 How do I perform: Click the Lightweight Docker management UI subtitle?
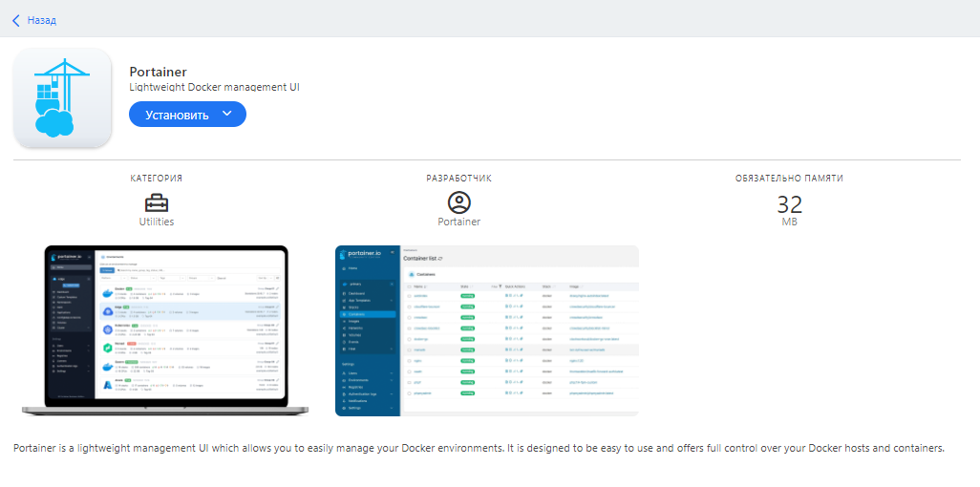(214, 88)
